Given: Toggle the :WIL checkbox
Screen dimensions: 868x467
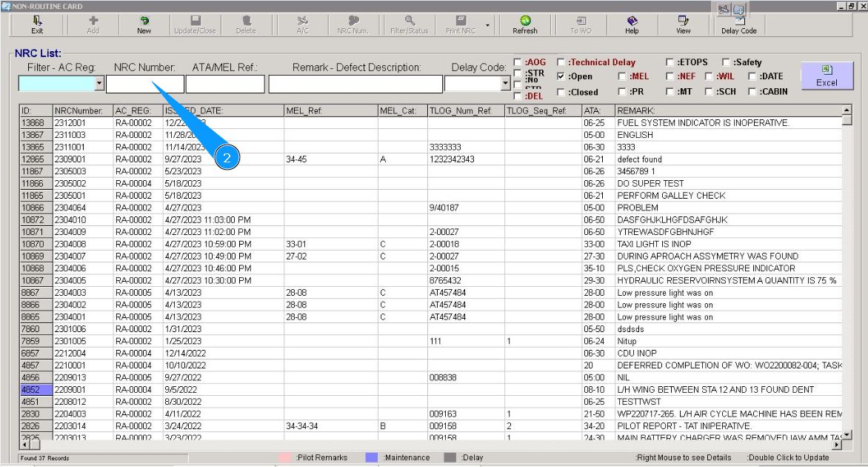Looking at the screenshot, I should tap(709, 76).
